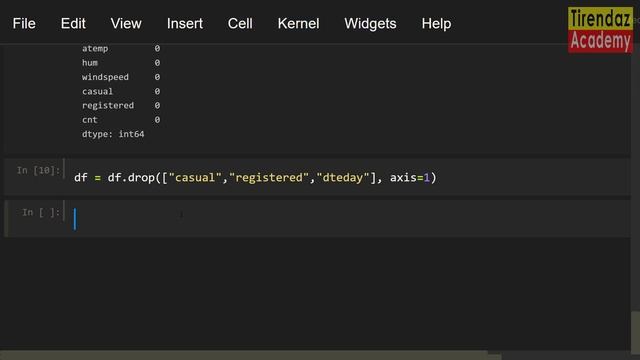Viewport: 640px width, 360px height.
Task: Open the File menu
Action: tap(24, 24)
